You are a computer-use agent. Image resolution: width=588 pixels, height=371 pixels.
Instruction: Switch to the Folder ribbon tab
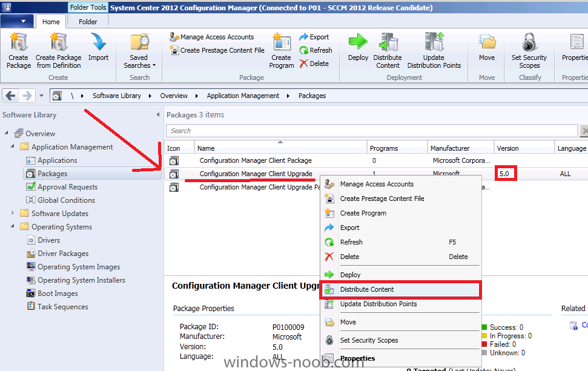pyautogui.click(x=88, y=22)
